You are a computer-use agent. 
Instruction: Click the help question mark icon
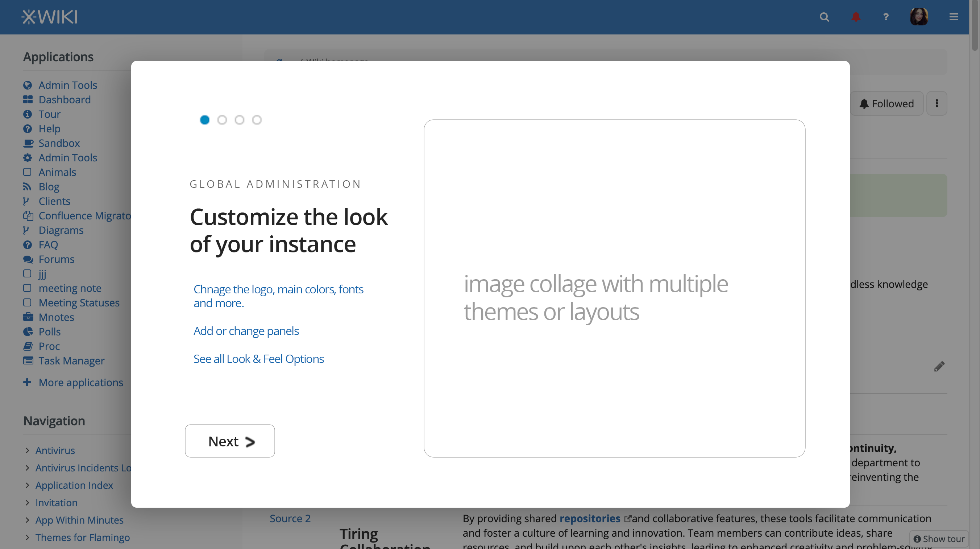point(886,17)
